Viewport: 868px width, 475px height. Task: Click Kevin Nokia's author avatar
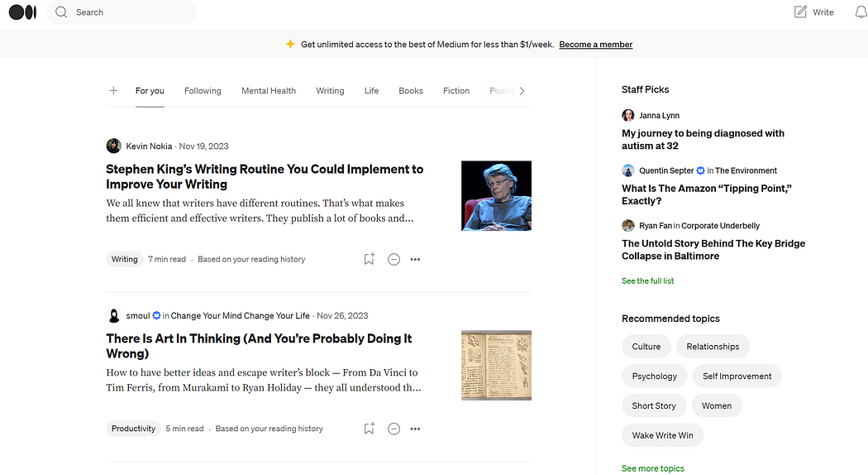pos(114,146)
